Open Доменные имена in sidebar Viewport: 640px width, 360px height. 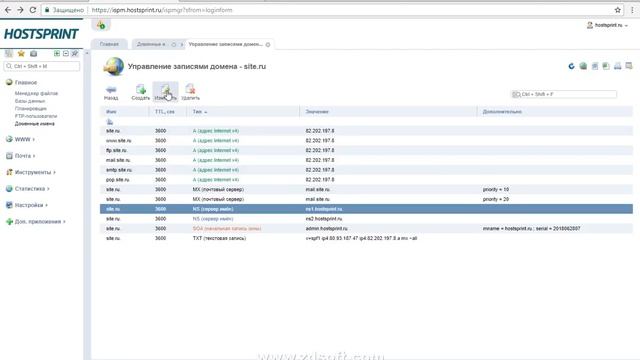pyautogui.click(x=35, y=124)
